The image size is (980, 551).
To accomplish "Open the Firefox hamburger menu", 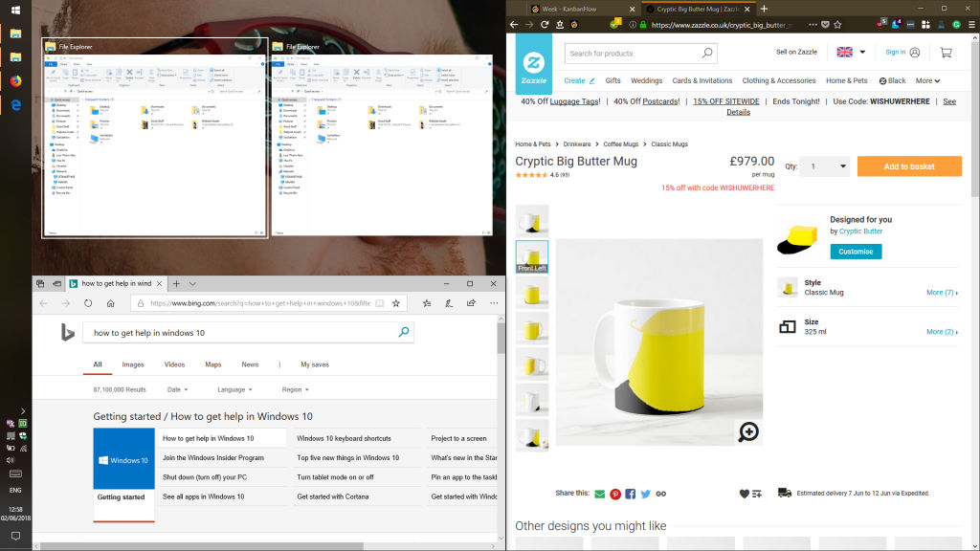I will tap(972, 25).
